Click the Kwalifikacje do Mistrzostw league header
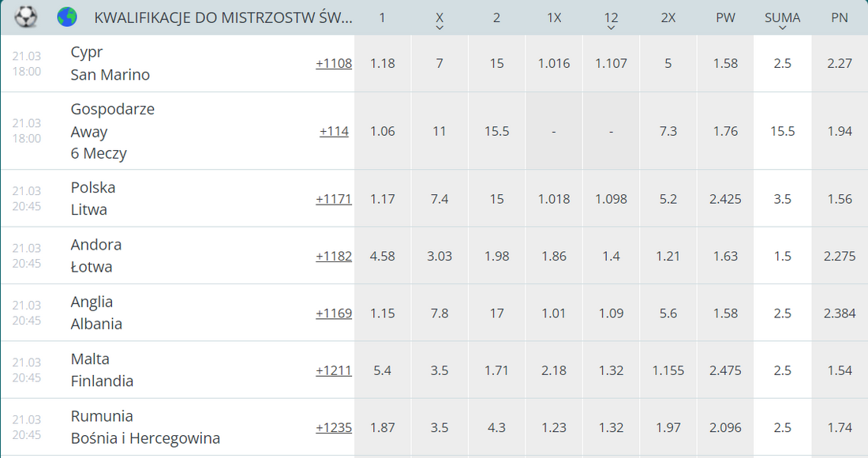The height and width of the screenshot is (458, 868). (x=223, y=17)
